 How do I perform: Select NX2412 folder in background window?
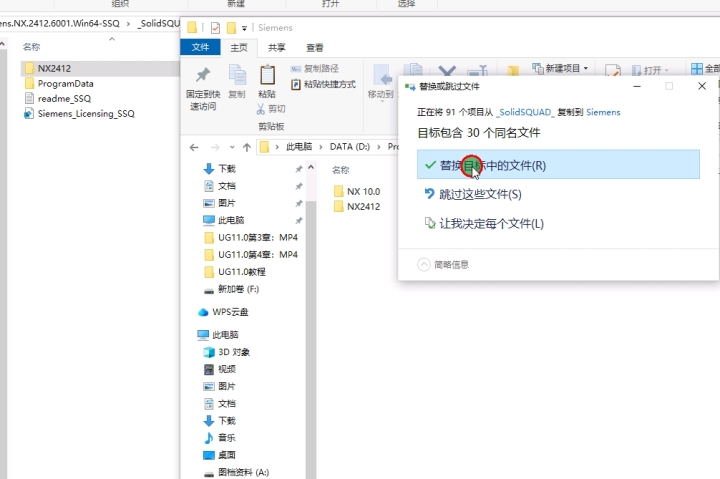pyautogui.click(x=100, y=68)
